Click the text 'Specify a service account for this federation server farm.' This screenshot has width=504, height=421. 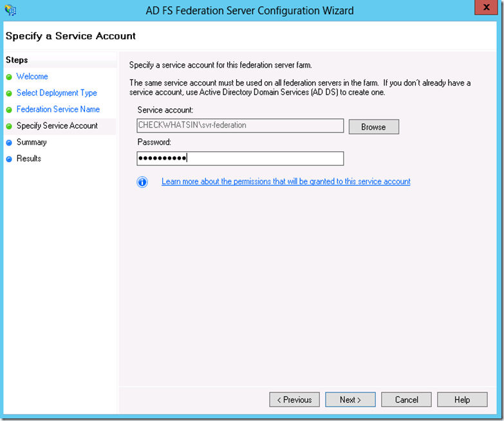click(221, 65)
